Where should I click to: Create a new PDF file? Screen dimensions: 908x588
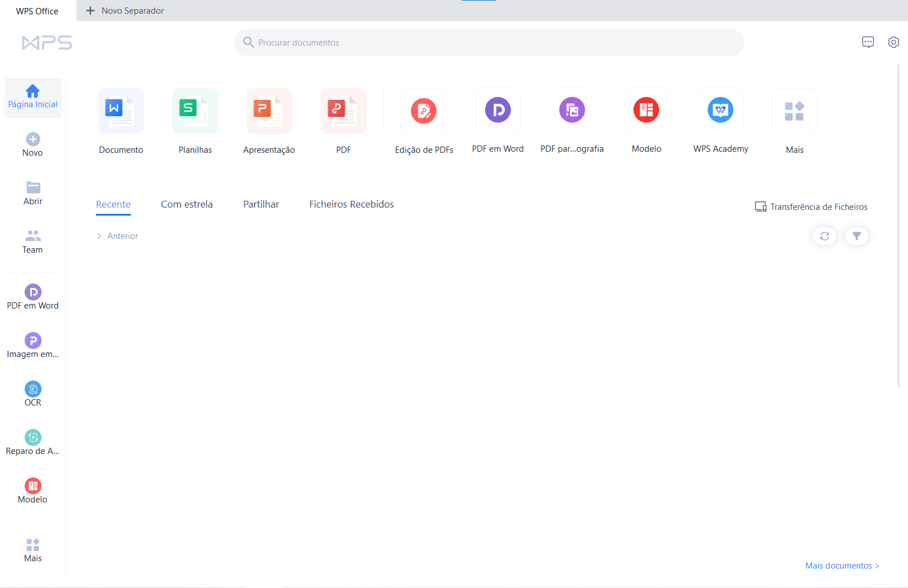(x=344, y=111)
